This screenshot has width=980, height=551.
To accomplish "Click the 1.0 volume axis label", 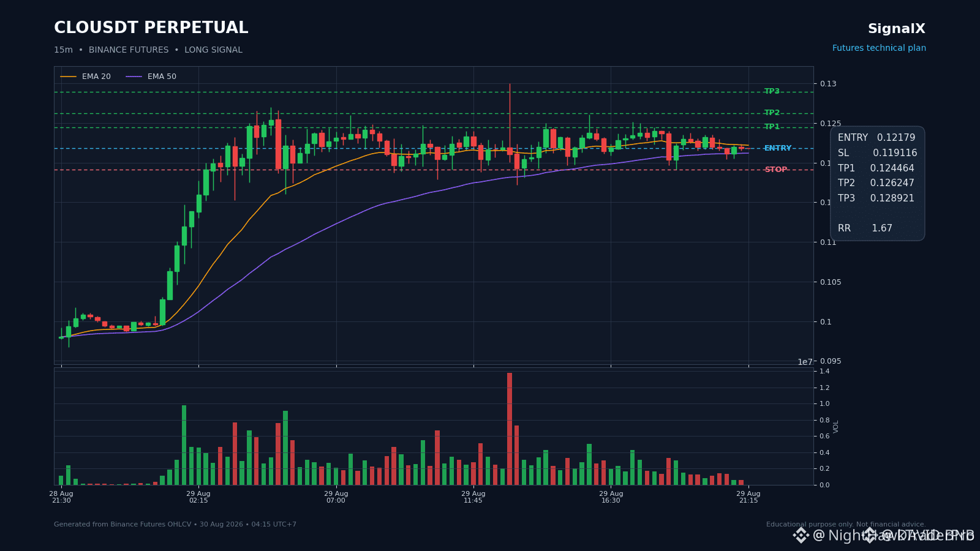I will [x=824, y=404].
